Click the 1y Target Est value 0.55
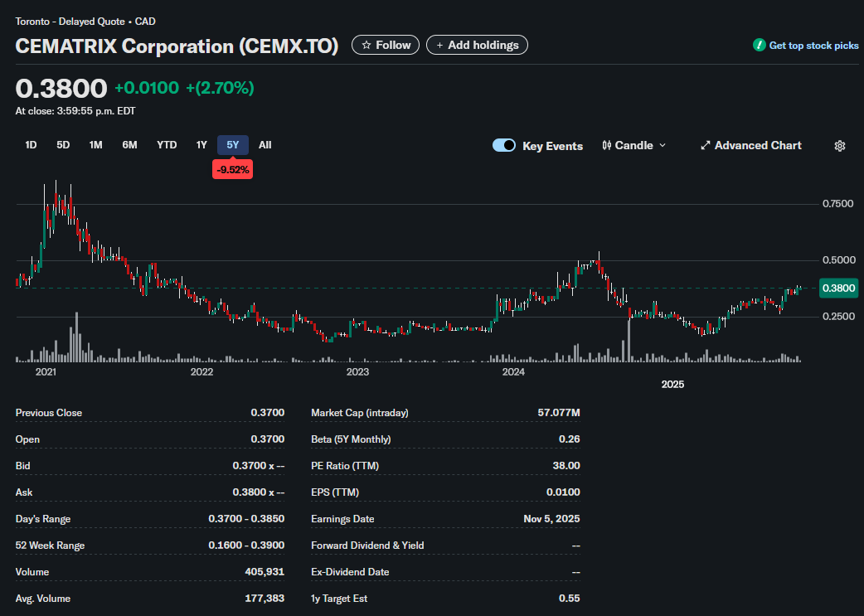This screenshot has width=864, height=616. [569, 599]
